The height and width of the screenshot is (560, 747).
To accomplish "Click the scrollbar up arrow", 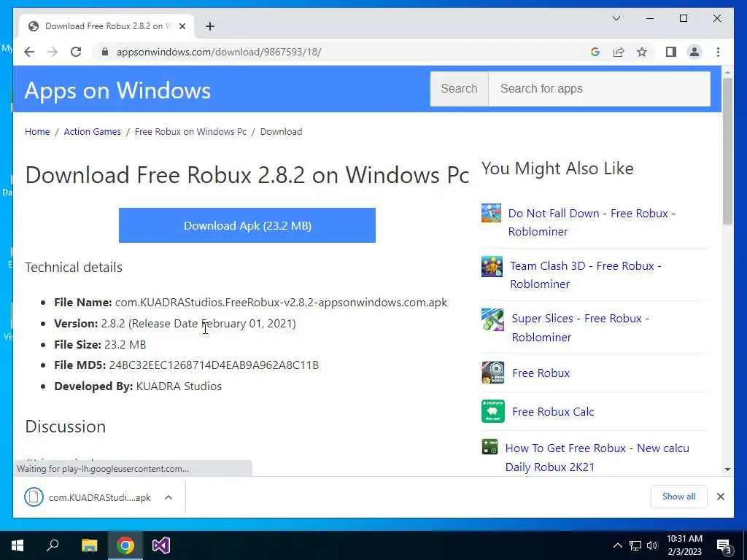I will click(x=727, y=72).
